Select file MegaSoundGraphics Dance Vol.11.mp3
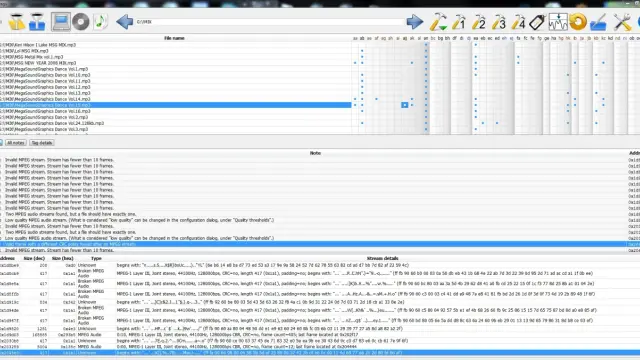 pos(176,81)
